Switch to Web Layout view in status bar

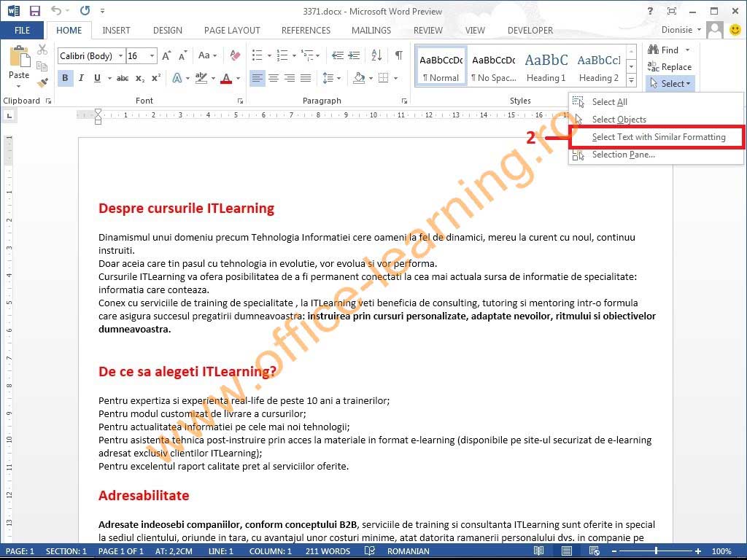594,551
